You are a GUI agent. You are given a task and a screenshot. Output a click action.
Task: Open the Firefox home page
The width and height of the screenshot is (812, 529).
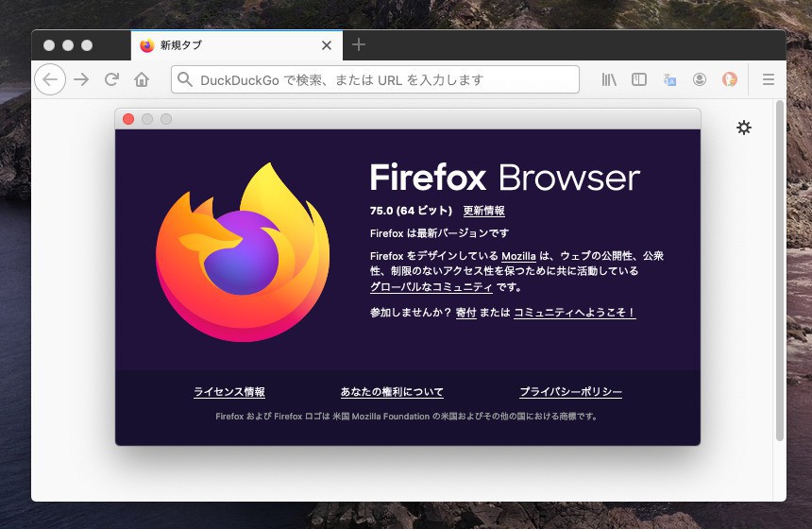tap(142, 79)
